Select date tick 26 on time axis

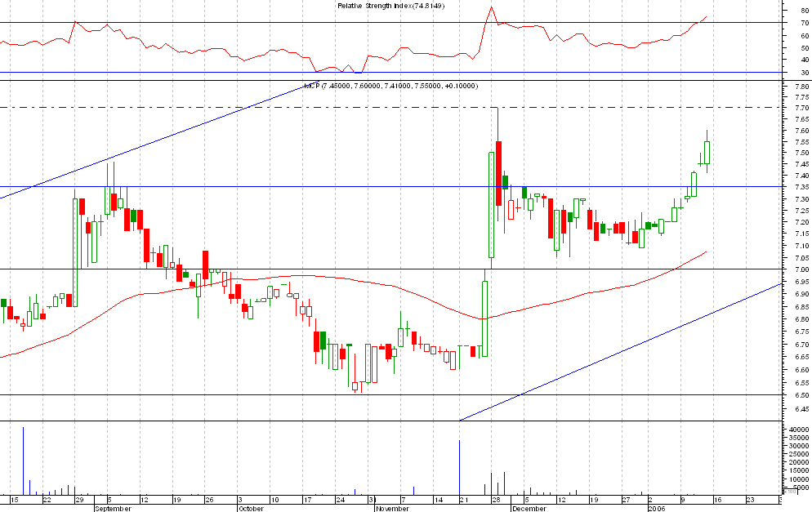point(209,500)
